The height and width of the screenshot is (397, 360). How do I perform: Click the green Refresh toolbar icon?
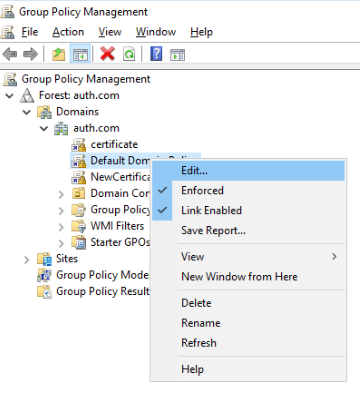[x=129, y=54]
